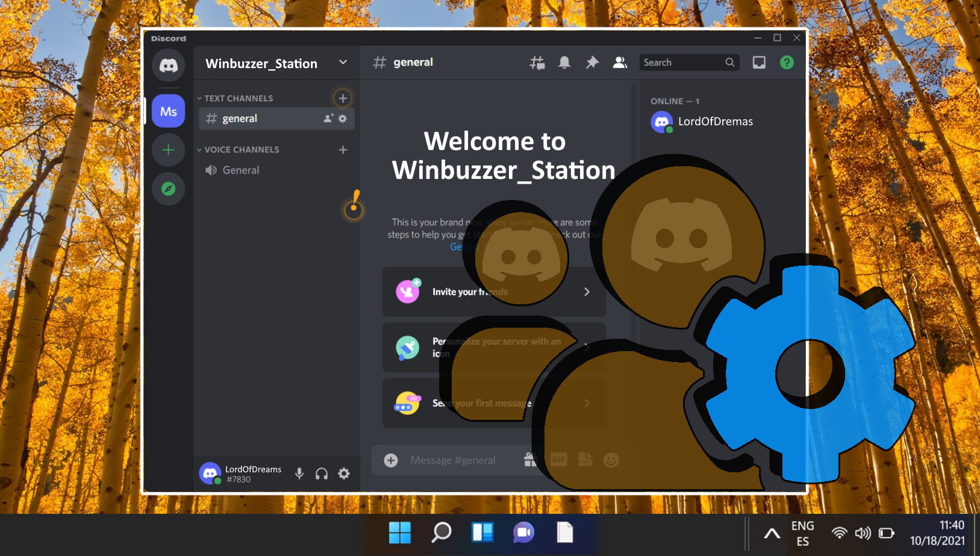Viewport: 980px width, 556px height.
Task: Click LordOfDreams user avatar in panel
Action: click(210, 473)
